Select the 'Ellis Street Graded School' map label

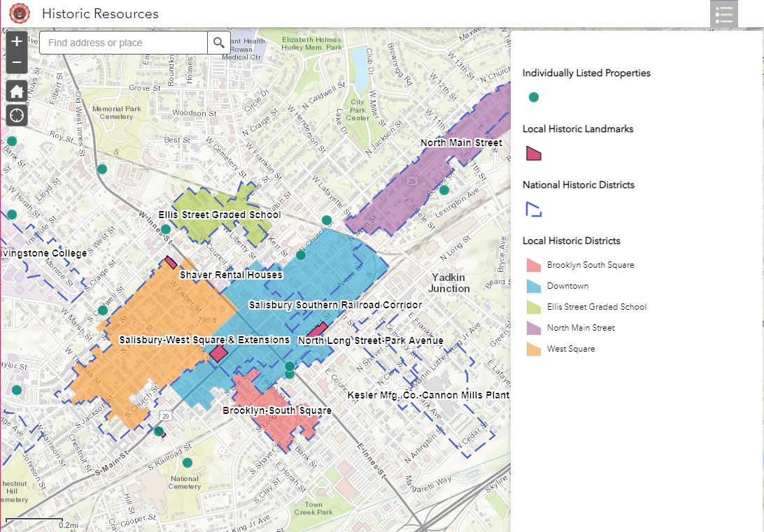219,215
